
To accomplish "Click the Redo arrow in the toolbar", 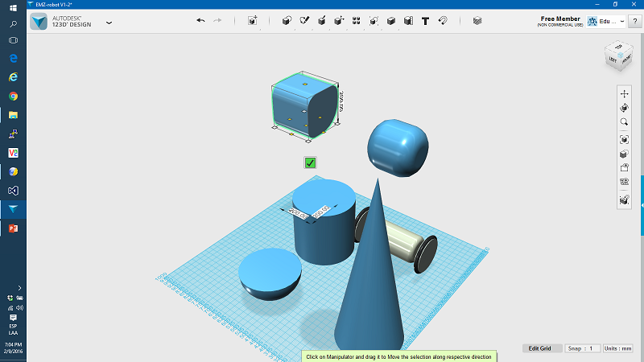I will [217, 20].
